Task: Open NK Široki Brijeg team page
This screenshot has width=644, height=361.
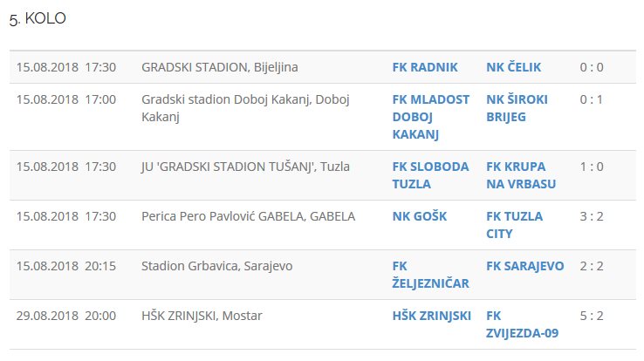Action: [517, 108]
